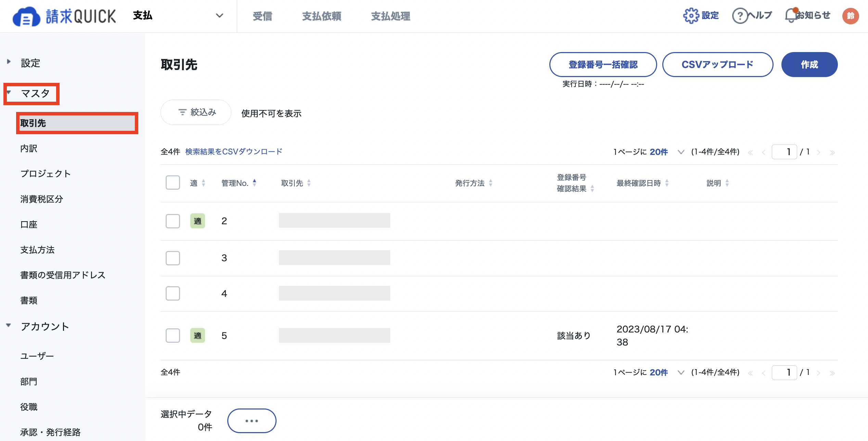Go to next page in bottom pagination
This screenshot has width=868, height=441.
[x=818, y=373]
